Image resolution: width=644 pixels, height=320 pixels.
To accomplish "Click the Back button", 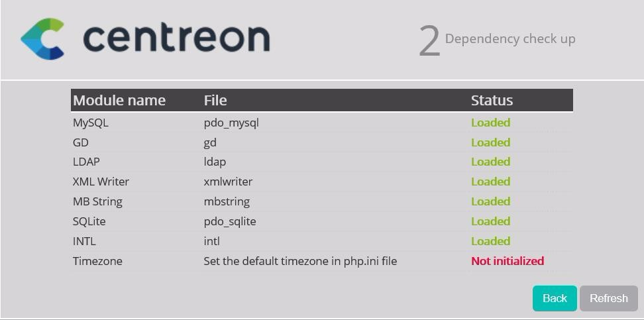I will 555,298.
